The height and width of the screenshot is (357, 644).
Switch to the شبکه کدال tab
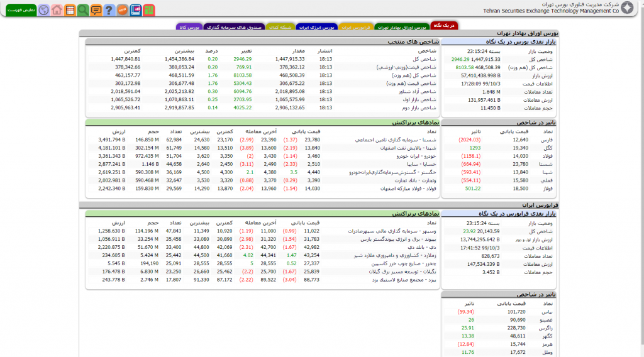click(280, 27)
